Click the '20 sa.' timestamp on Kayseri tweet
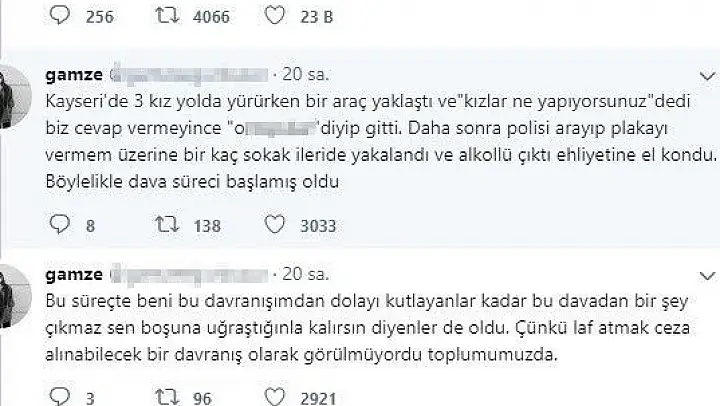 coord(305,74)
